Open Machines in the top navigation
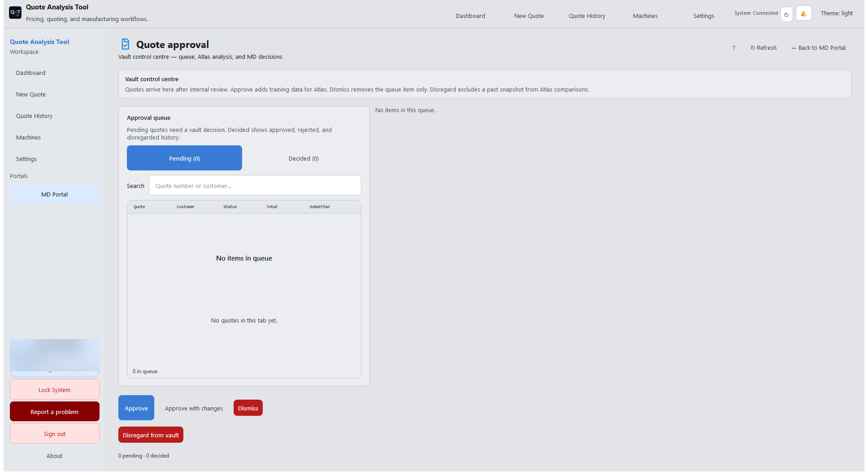This screenshot has height=475, width=868. click(645, 16)
